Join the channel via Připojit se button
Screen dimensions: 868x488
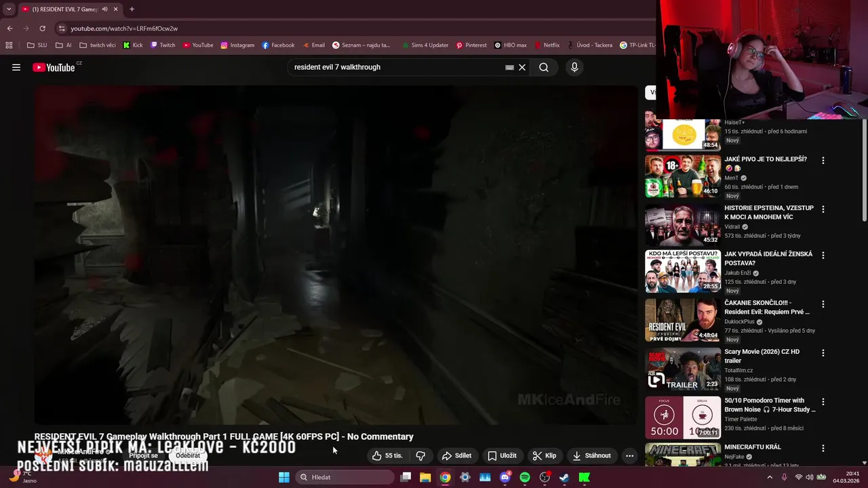(144, 455)
